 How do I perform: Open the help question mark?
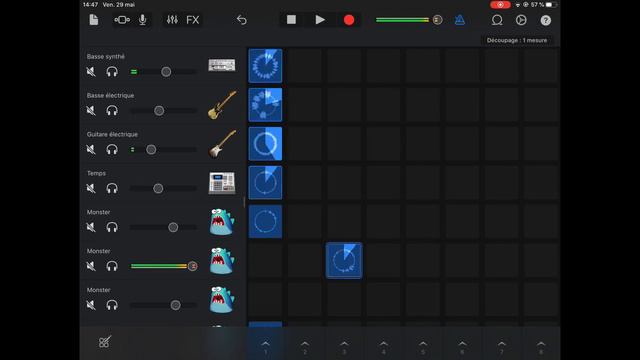pos(546,20)
